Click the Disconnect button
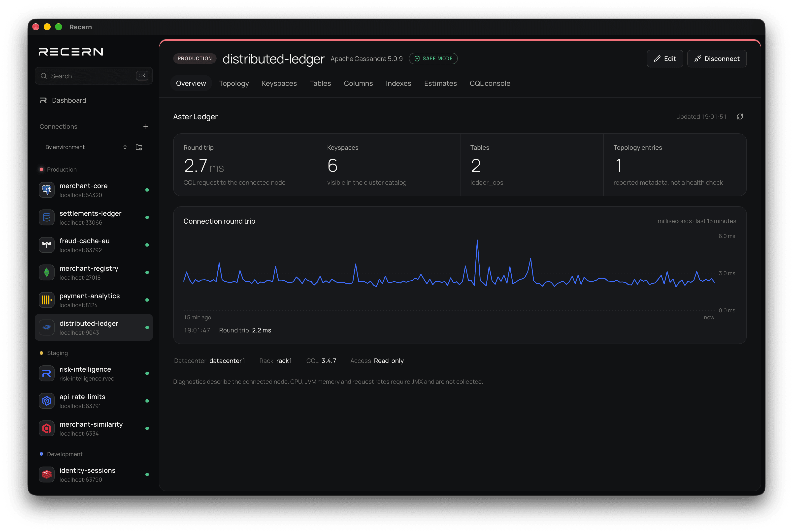The width and height of the screenshot is (793, 532). [x=717, y=59]
